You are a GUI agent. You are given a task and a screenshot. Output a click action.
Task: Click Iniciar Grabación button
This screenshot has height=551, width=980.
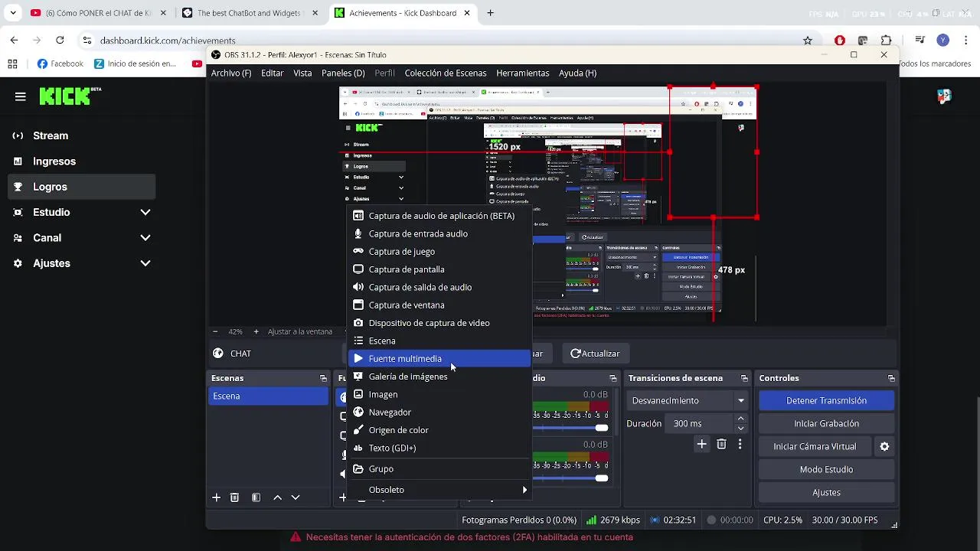click(826, 423)
